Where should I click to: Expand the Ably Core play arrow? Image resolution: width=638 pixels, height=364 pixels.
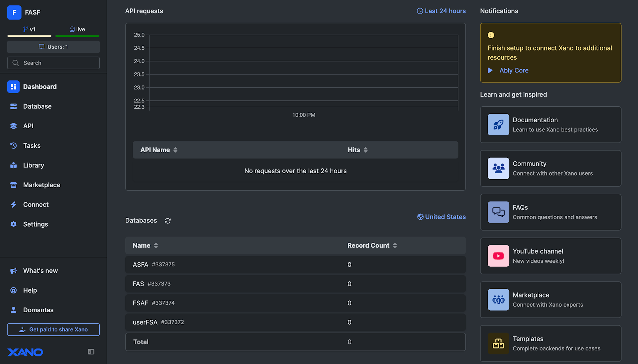pyautogui.click(x=490, y=70)
